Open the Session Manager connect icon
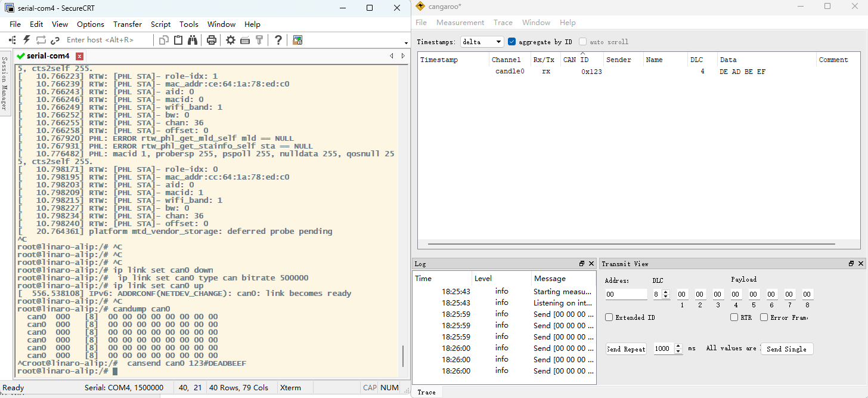Screen dimensions: 868x398 pyautogui.click(x=13, y=40)
